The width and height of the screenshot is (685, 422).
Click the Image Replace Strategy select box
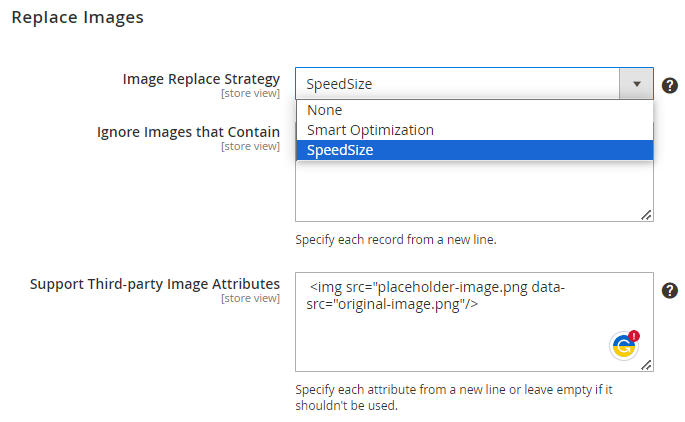pyautogui.click(x=474, y=83)
